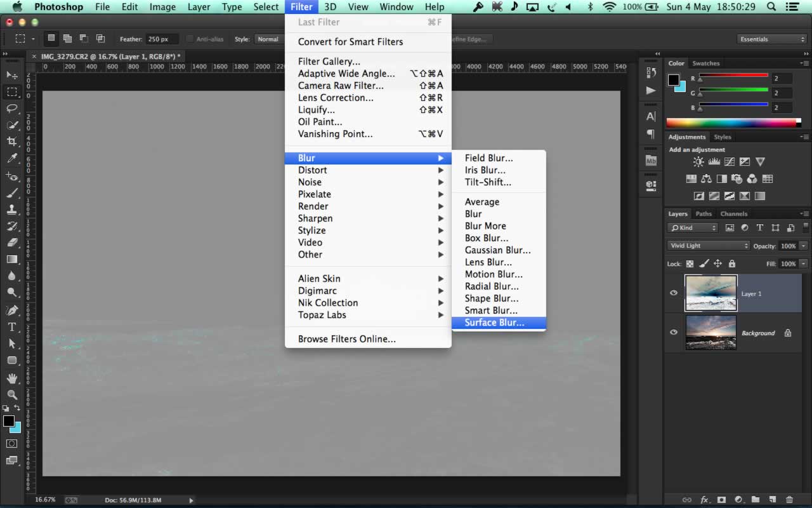
Task: Select the Zoom tool in Tools panel
Action: (11, 395)
